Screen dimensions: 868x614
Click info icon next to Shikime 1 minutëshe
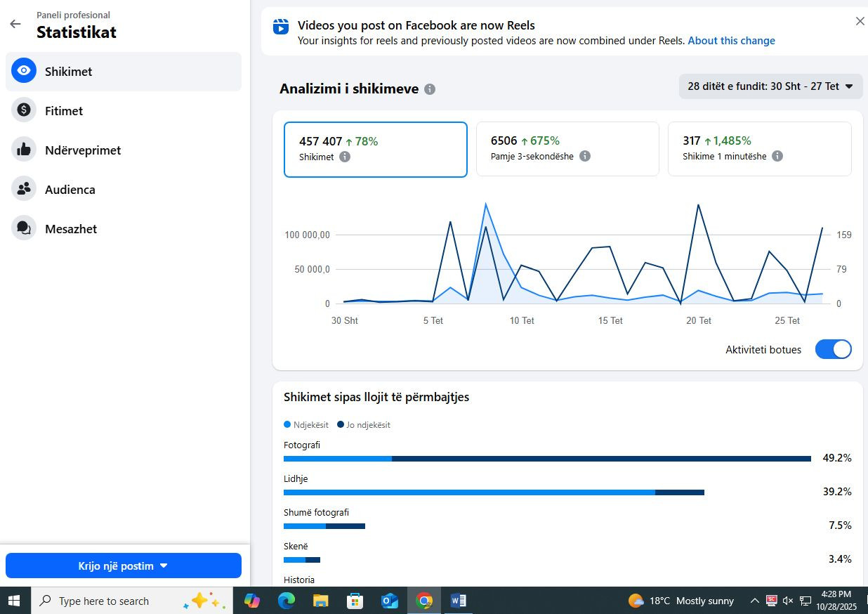coord(777,157)
